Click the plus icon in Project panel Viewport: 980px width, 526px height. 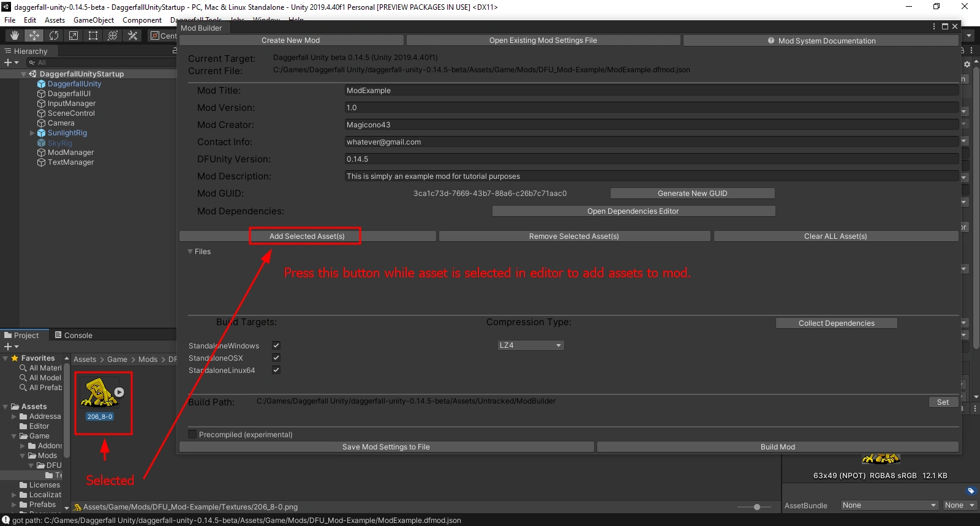tap(8, 347)
